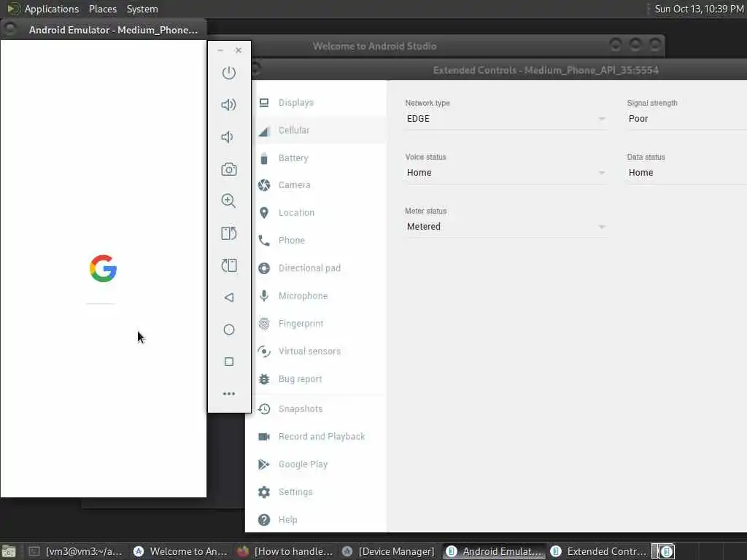Open the Location tab label
The width and height of the screenshot is (747, 560).
pos(296,213)
